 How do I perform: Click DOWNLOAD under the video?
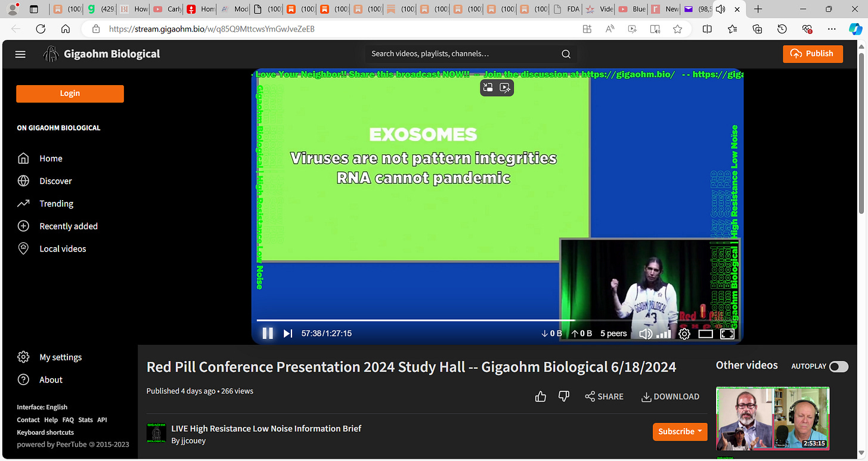tap(670, 397)
